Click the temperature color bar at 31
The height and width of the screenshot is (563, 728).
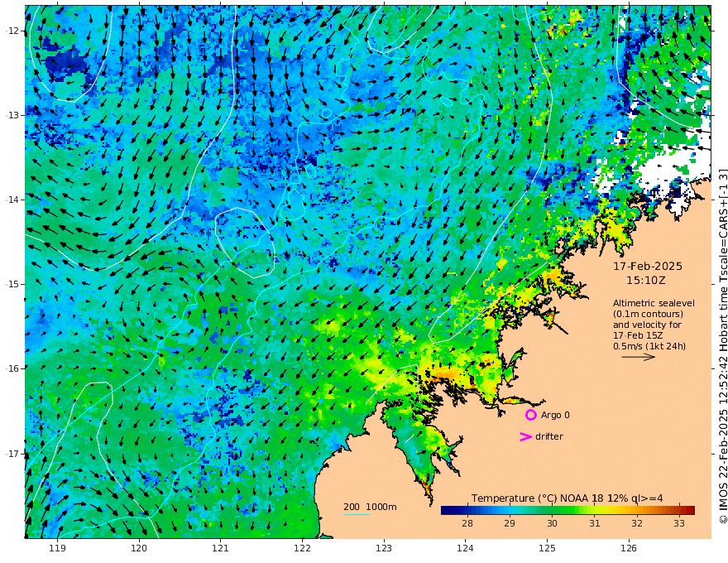[595, 511]
